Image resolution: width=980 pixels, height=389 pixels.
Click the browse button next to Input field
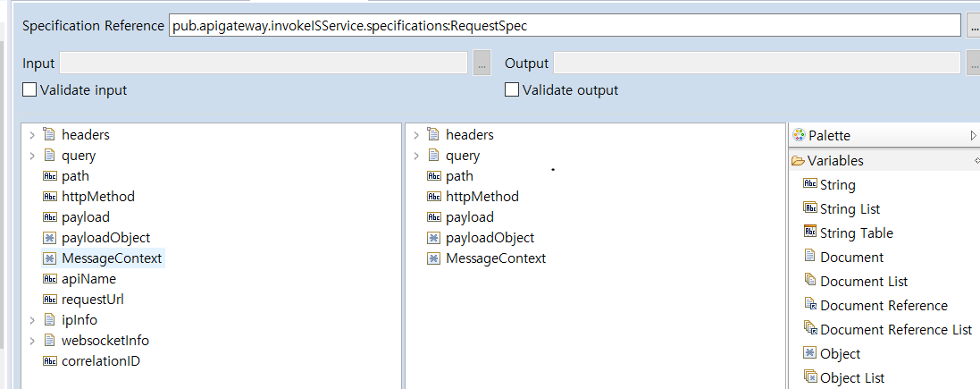[x=482, y=63]
